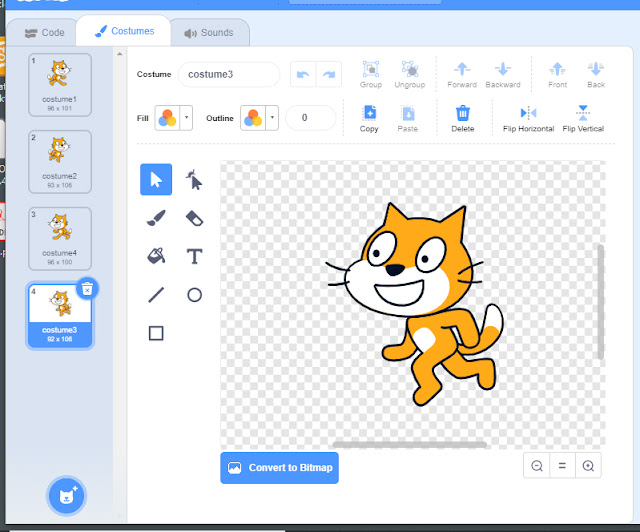Switch to the Sounds tab
The width and height of the screenshot is (640, 532).
point(209,33)
